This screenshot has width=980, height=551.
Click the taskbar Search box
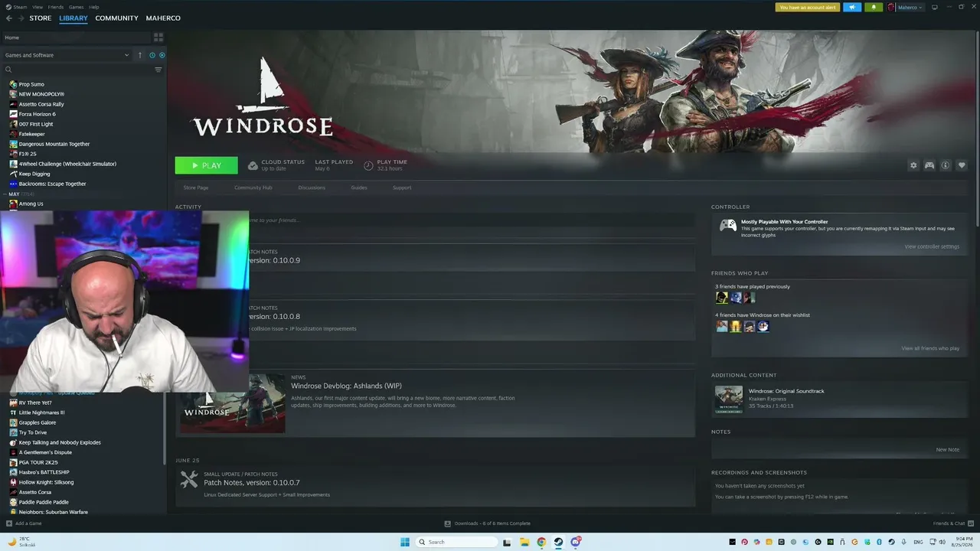pyautogui.click(x=457, y=542)
